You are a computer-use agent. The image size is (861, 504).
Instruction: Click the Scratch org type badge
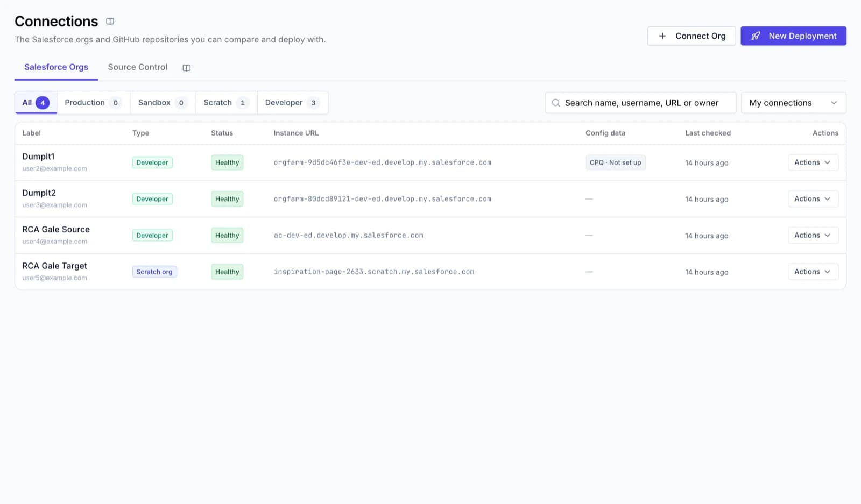click(154, 272)
